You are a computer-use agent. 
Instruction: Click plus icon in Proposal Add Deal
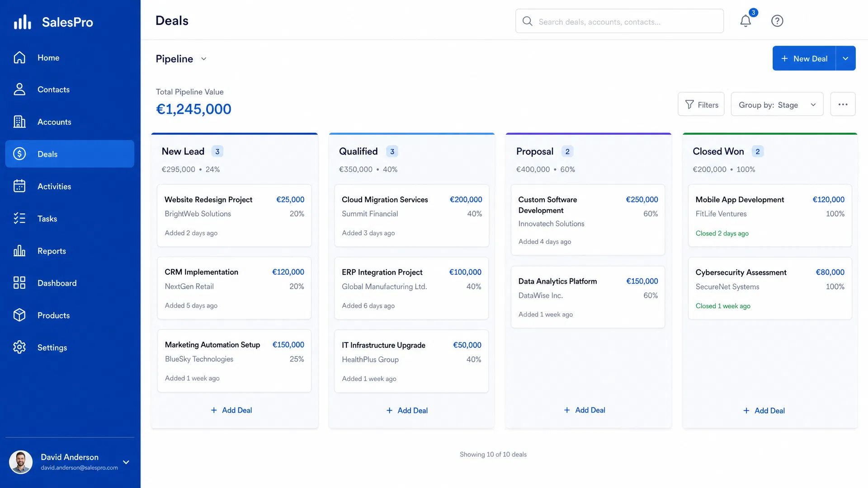567,410
